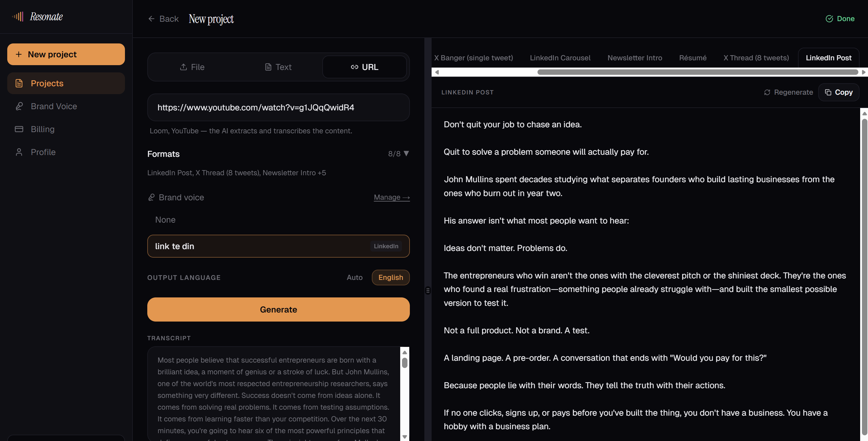Expand the Formats 8/8 dropdown arrow

coord(406,154)
